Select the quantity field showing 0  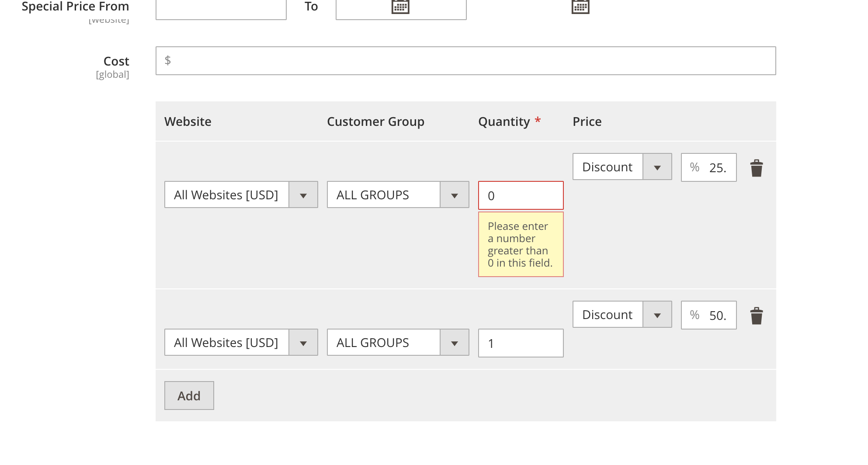[521, 195]
